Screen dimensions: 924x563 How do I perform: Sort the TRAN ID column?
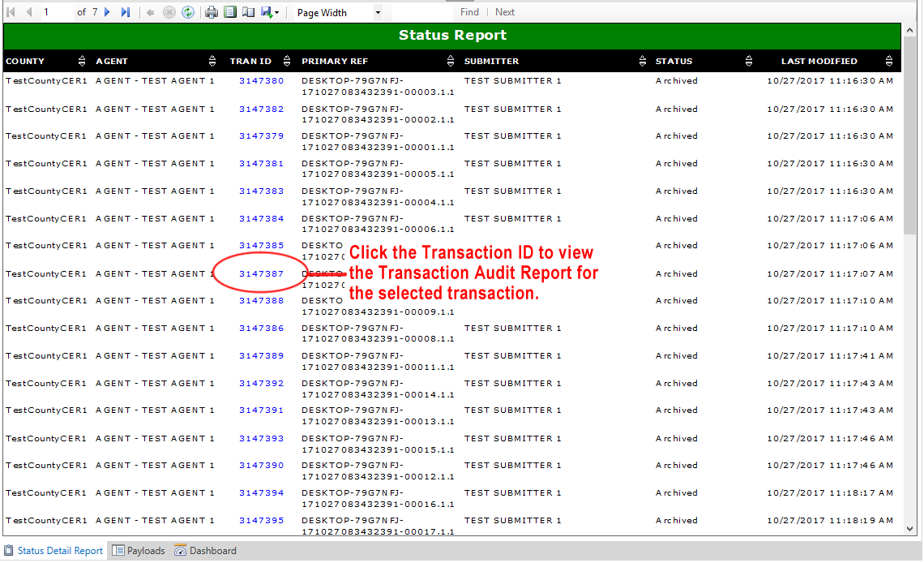click(288, 62)
